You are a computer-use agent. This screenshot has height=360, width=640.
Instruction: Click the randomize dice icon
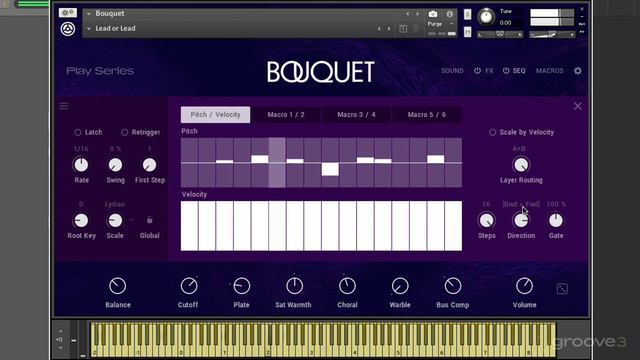point(562,289)
